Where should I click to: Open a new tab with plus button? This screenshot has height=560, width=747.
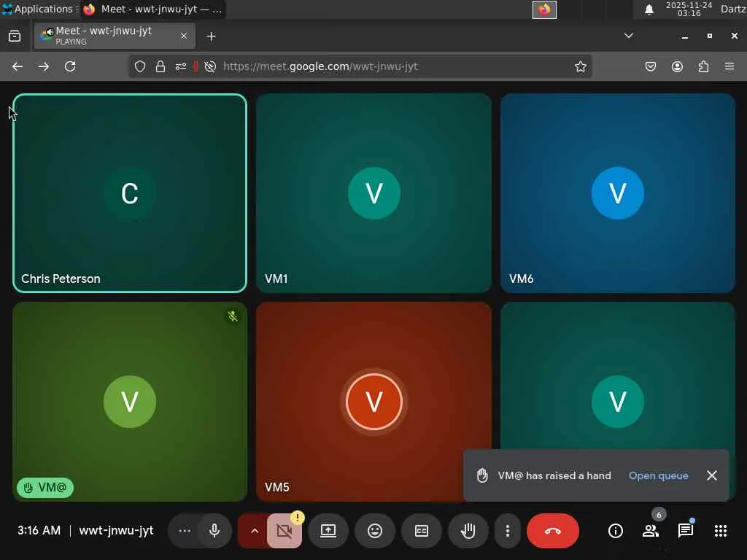(211, 36)
